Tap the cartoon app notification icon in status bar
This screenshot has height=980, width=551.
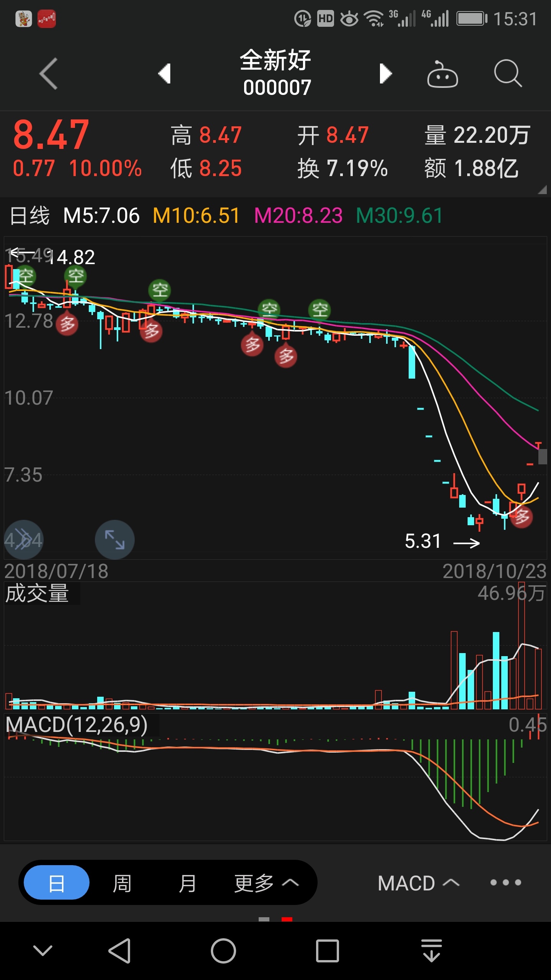tap(24, 19)
